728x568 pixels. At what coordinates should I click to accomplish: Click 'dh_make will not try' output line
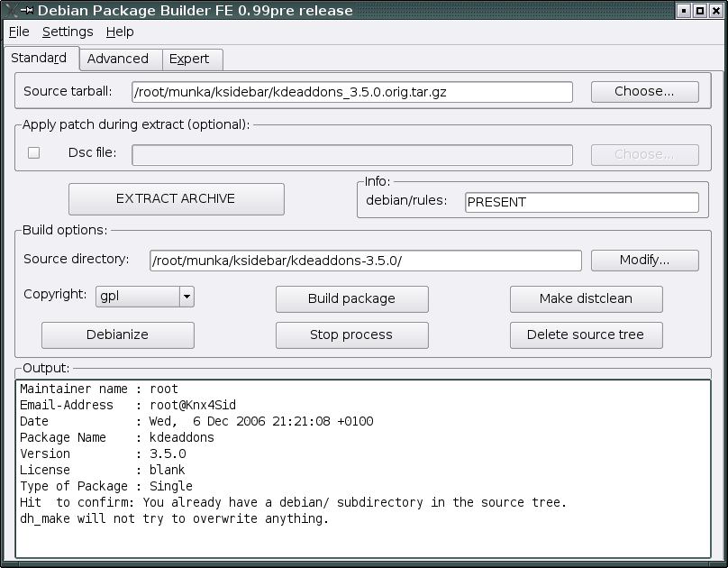[174, 518]
